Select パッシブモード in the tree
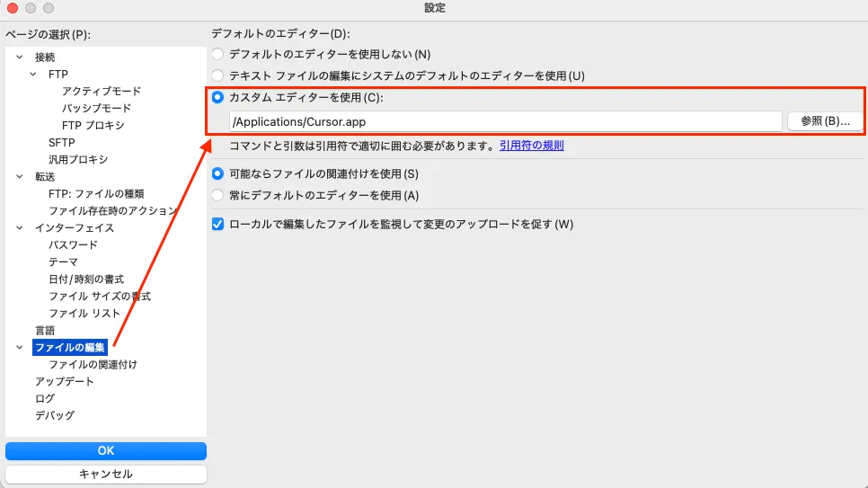Screen dimensions: 868x488 click(x=96, y=108)
